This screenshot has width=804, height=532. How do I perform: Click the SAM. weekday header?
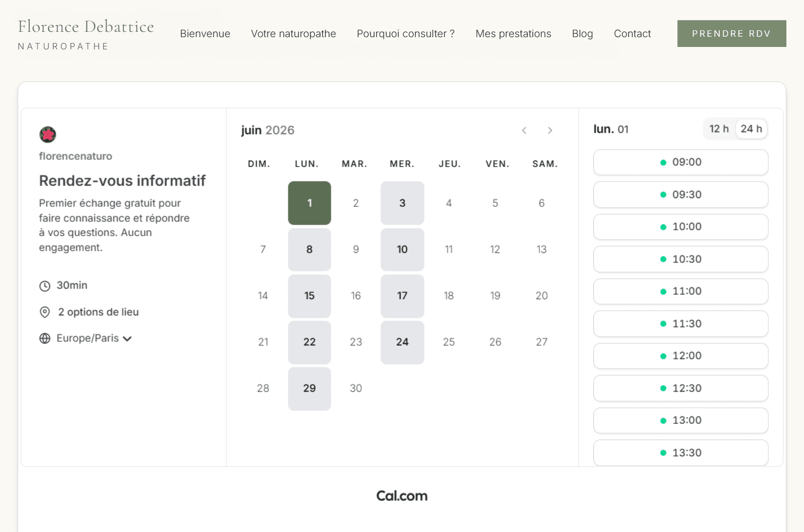tap(545, 164)
